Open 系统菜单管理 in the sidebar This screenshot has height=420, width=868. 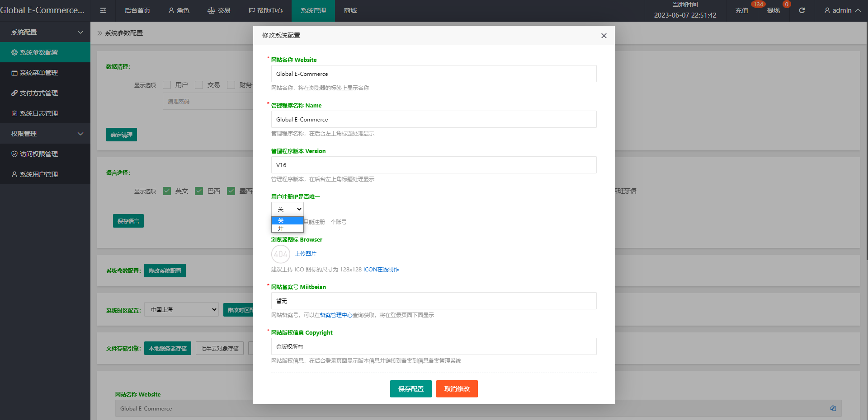(x=45, y=73)
